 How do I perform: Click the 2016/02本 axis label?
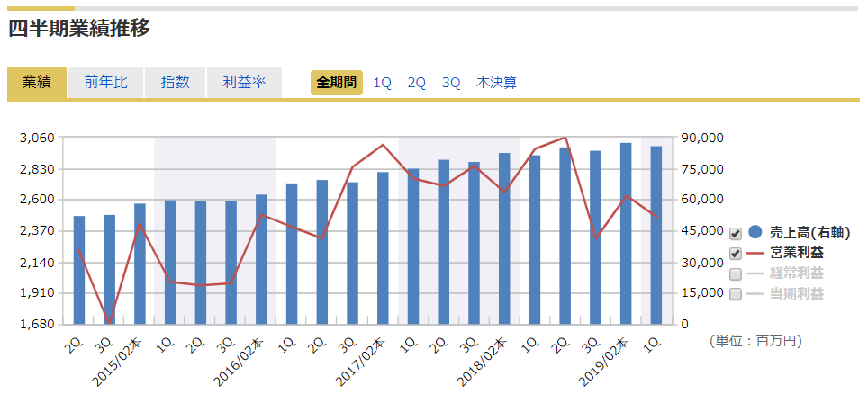pos(240,361)
